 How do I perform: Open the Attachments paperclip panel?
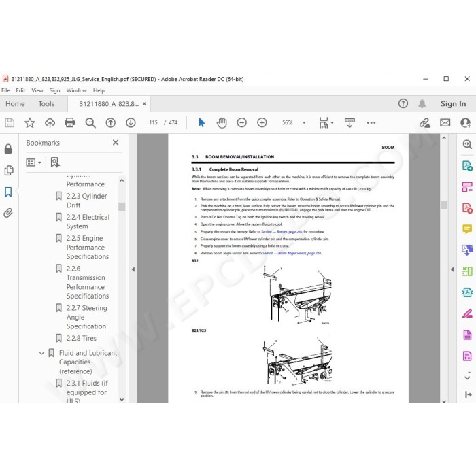(8, 213)
